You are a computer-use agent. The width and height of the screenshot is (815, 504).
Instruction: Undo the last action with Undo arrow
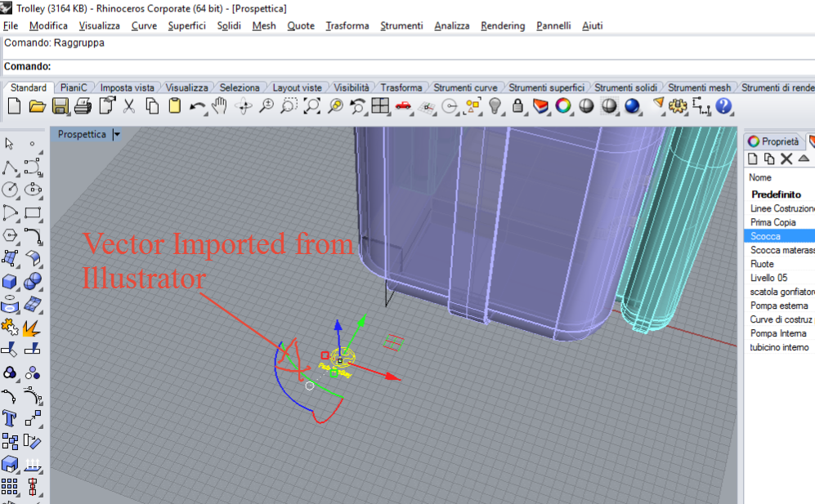[x=197, y=106]
